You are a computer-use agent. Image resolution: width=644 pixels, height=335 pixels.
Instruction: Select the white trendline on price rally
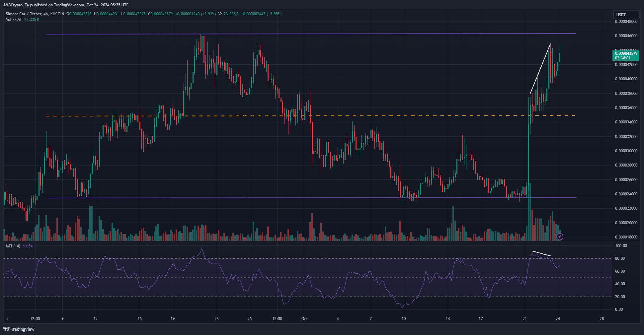coord(540,69)
